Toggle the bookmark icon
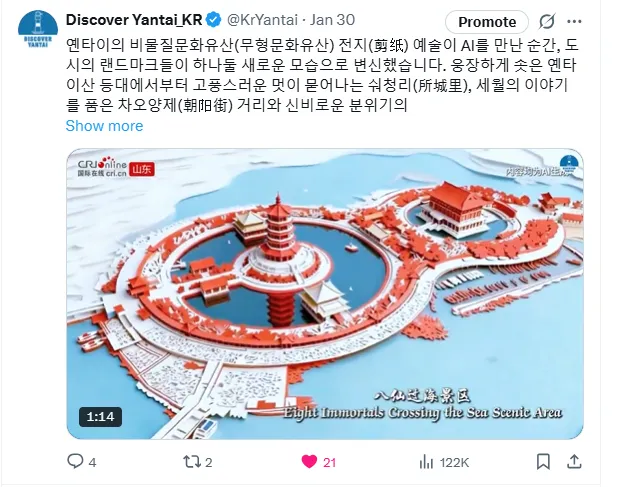 click(x=543, y=462)
